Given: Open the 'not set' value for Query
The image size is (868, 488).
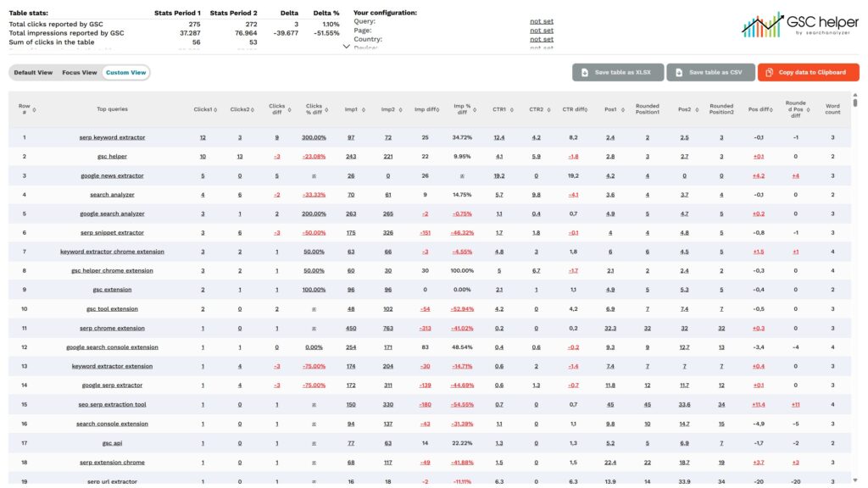Looking at the screenshot, I should click(x=541, y=21).
